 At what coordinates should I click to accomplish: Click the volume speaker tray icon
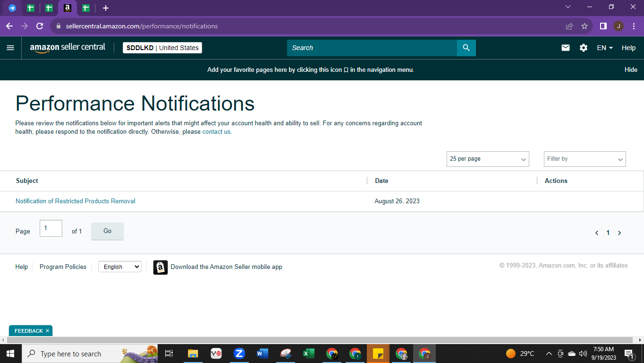click(x=583, y=354)
